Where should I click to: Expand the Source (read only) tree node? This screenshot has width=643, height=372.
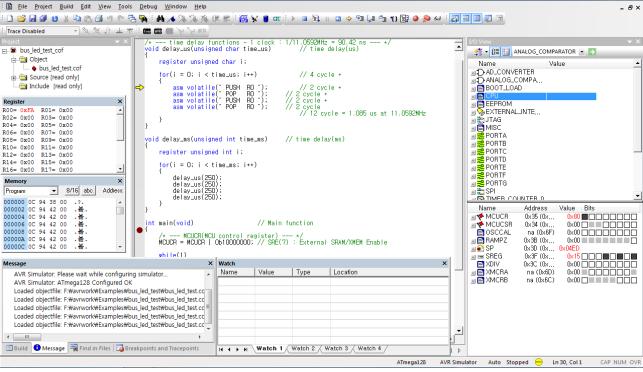(14, 78)
